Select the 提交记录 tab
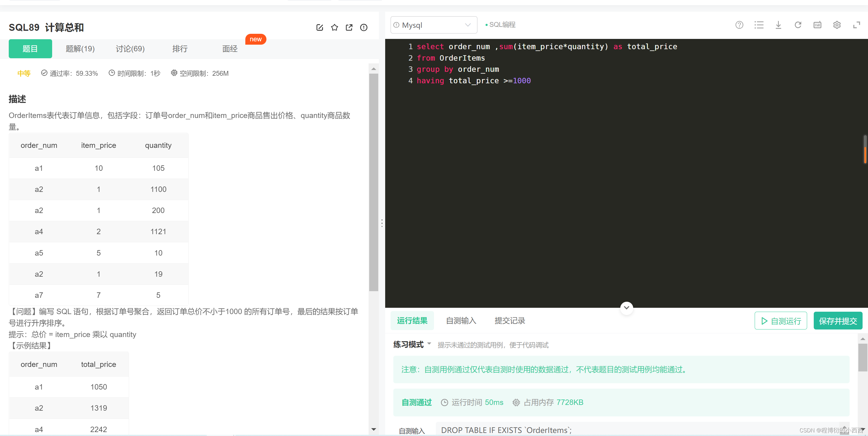 pos(510,320)
